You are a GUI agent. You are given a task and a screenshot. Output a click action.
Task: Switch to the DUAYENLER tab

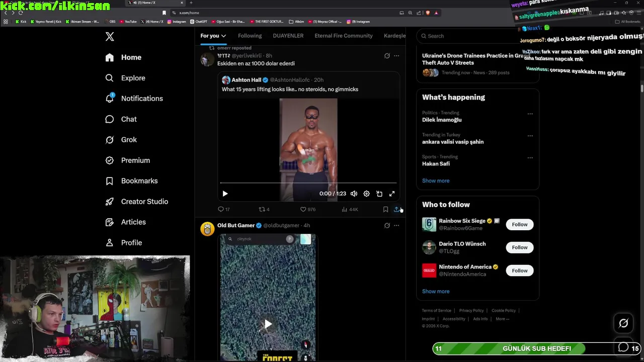288,36
